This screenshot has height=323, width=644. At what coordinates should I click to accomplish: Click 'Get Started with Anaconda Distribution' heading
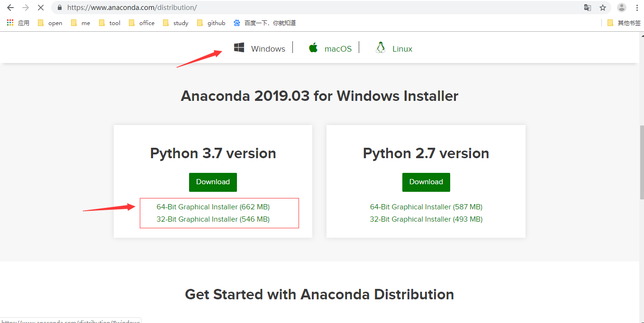319,295
